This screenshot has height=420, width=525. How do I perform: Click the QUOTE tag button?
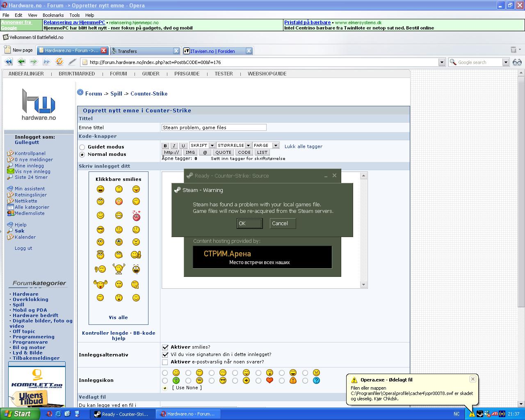pyautogui.click(x=224, y=152)
